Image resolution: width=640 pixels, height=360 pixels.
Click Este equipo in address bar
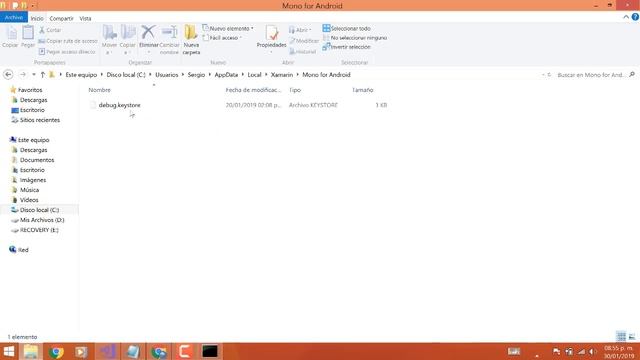tap(81, 75)
